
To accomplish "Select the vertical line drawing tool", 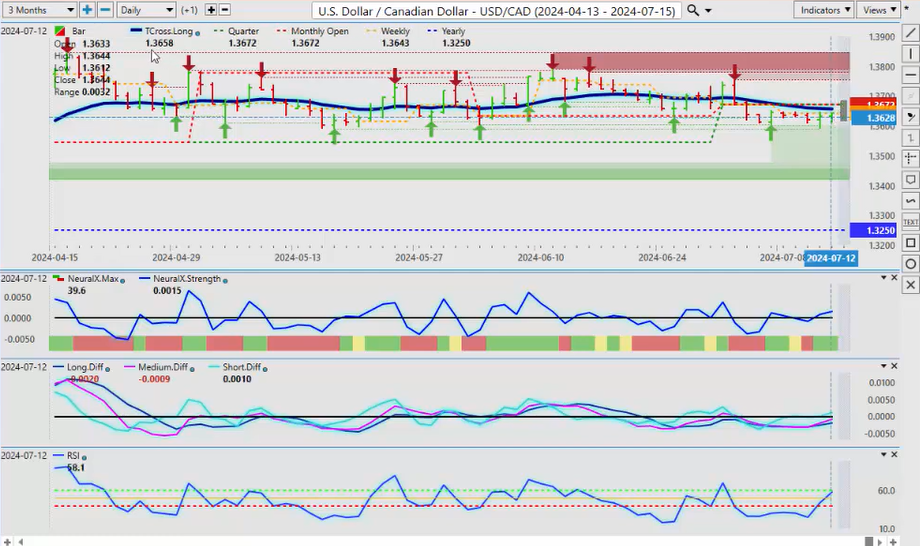I will [x=910, y=54].
